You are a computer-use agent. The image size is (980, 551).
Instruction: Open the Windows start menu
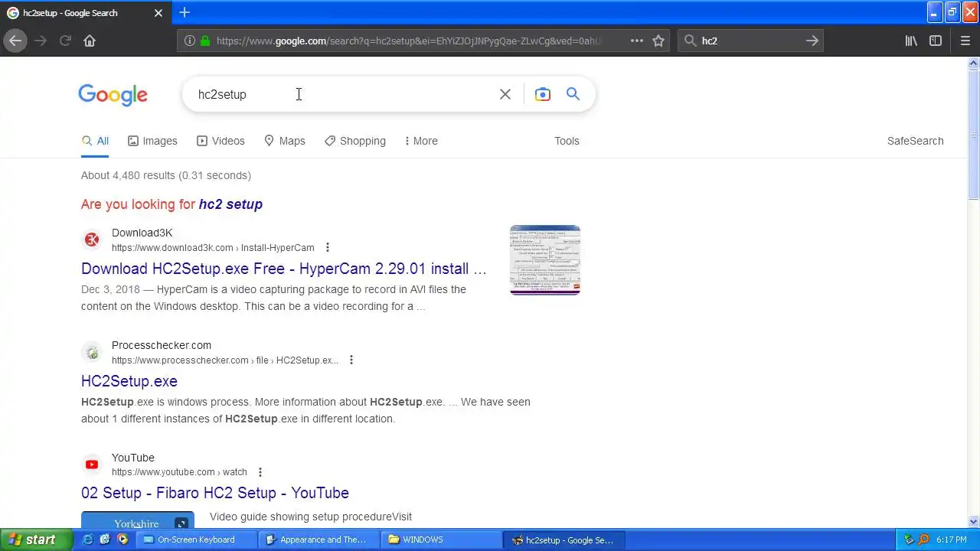36,540
